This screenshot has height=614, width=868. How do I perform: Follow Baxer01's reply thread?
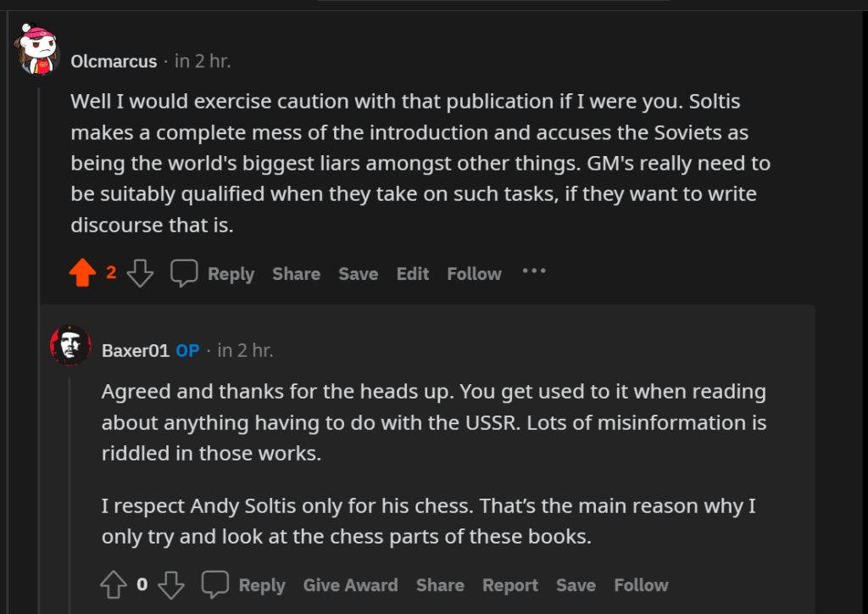(641, 585)
